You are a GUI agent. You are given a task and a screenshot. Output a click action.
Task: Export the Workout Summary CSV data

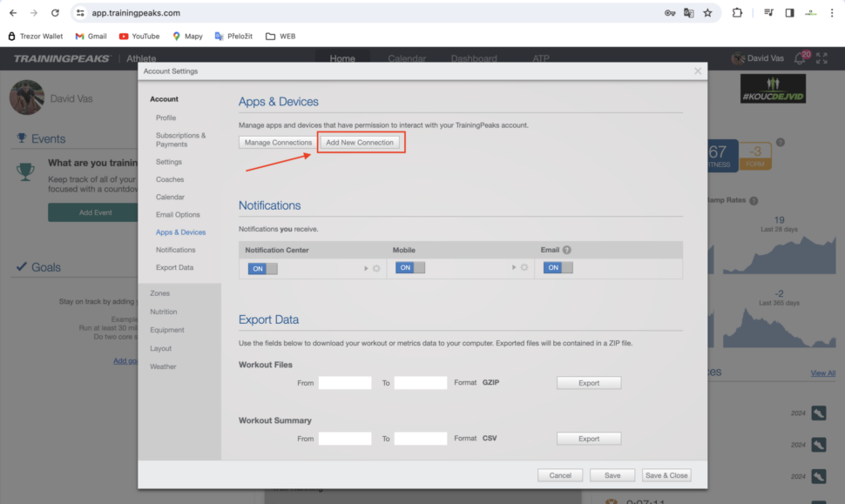(x=589, y=439)
